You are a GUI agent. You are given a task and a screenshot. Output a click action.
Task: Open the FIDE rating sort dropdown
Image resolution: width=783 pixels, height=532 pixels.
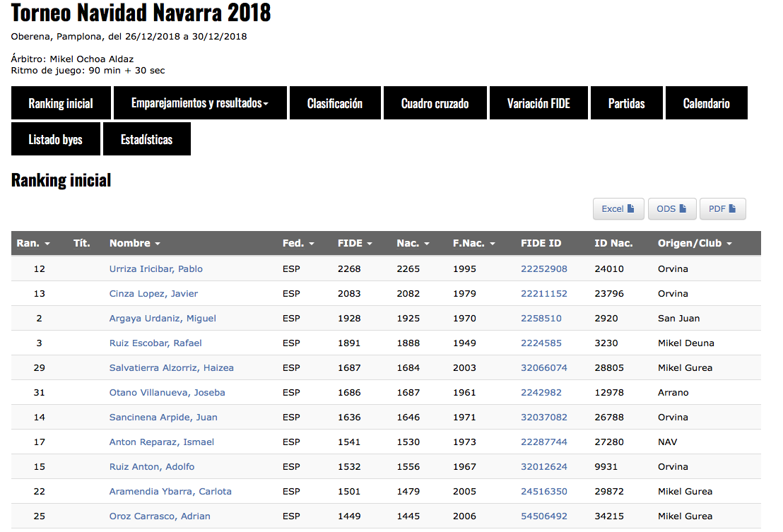370,242
